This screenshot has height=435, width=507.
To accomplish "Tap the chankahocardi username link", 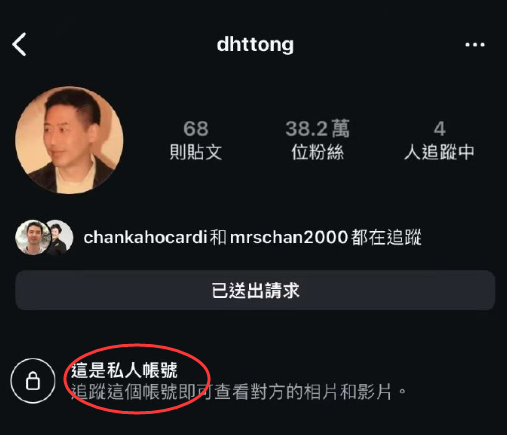I will pos(145,237).
